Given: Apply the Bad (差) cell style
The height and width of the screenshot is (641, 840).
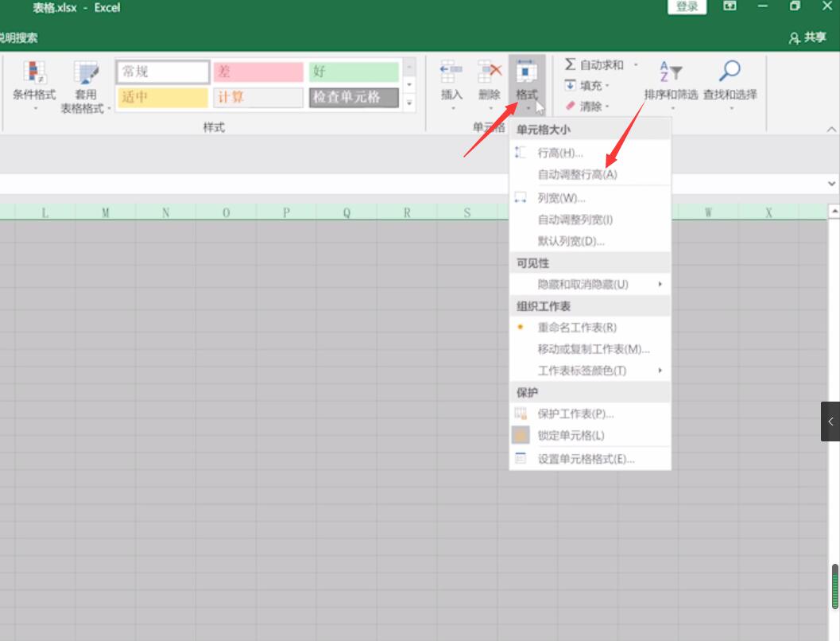Looking at the screenshot, I should click(258, 72).
